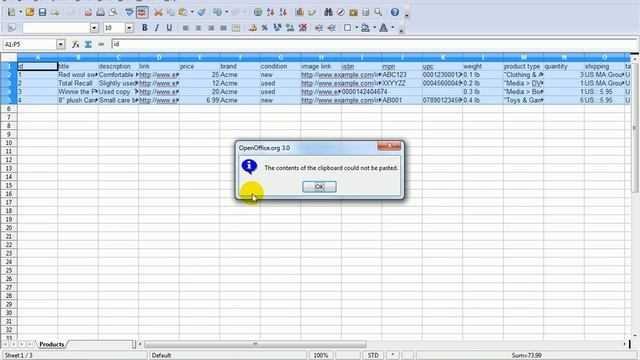Click the Delete Decimal Place icon

303,28
